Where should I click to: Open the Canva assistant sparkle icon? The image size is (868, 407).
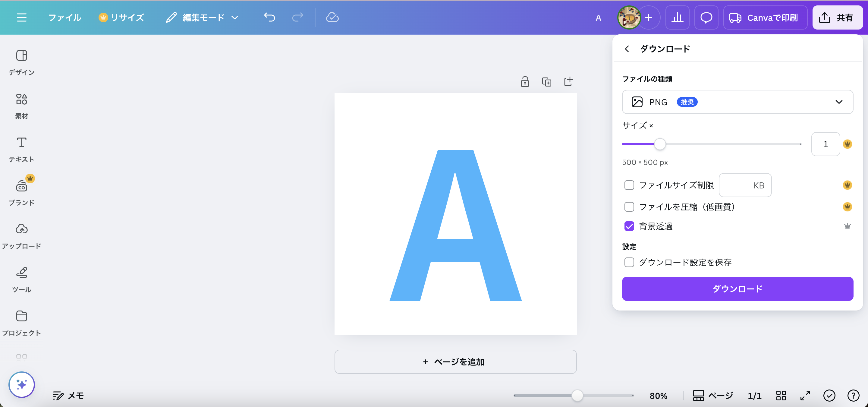[x=21, y=385]
